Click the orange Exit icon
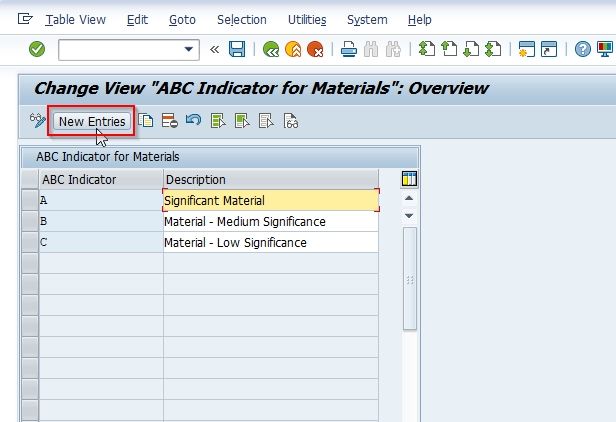Screen dimensions: 616x422 tap(293, 50)
